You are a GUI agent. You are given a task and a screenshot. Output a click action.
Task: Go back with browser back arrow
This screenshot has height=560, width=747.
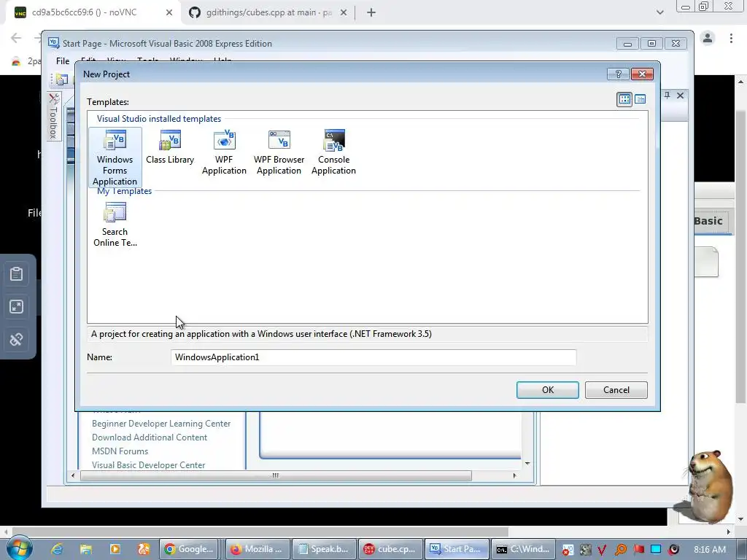tap(16, 38)
